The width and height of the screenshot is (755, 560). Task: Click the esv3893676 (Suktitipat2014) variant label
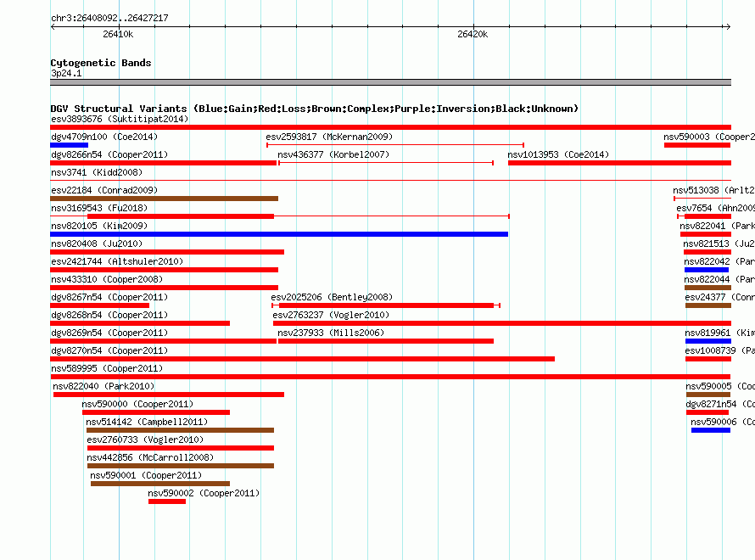pyautogui.click(x=120, y=119)
